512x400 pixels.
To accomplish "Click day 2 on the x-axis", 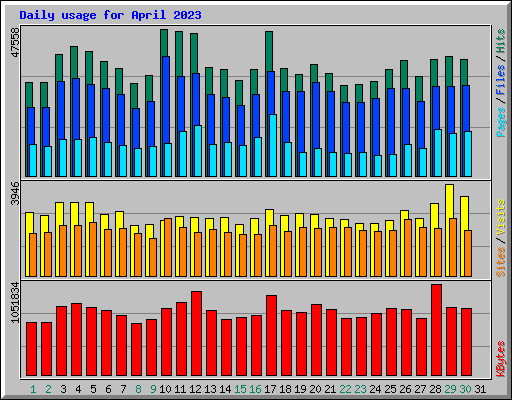I will click(48, 389).
